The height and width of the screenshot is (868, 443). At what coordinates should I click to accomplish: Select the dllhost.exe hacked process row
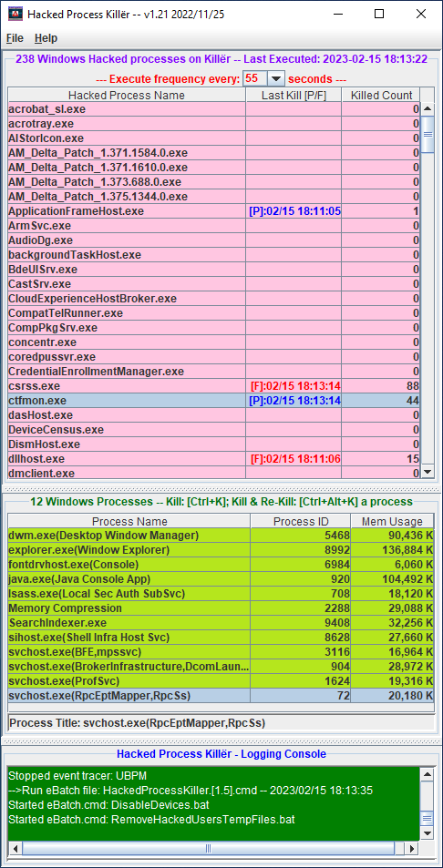pos(214,459)
